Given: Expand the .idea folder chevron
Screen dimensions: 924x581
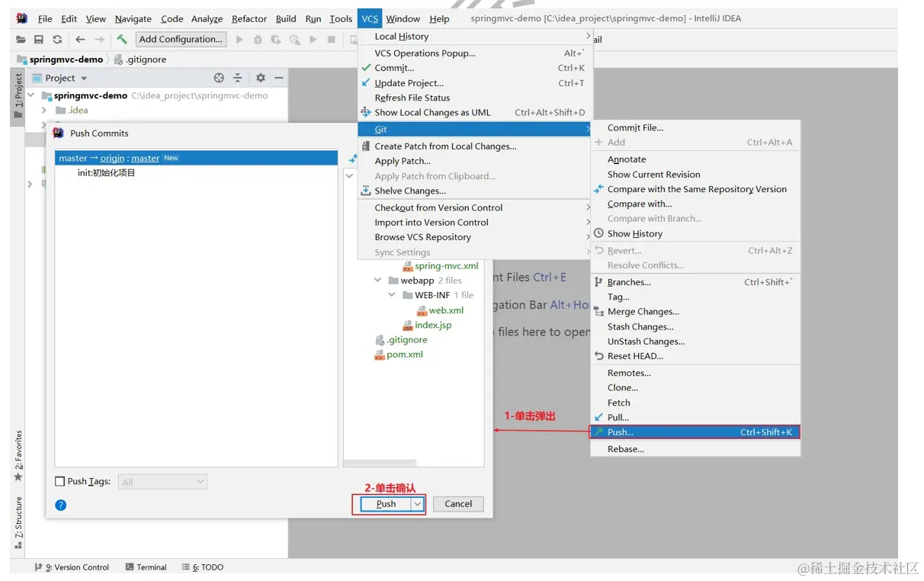Looking at the screenshot, I should pos(45,111).
